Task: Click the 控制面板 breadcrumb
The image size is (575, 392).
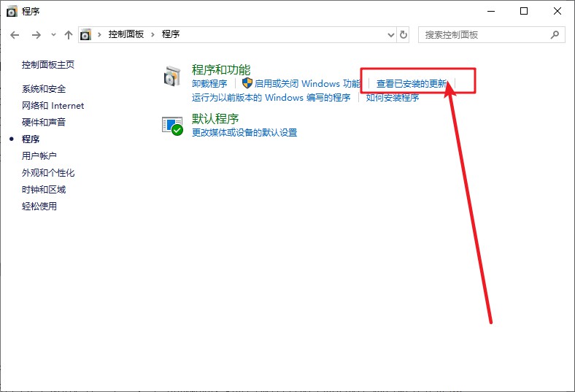Action: pos(126,34)
